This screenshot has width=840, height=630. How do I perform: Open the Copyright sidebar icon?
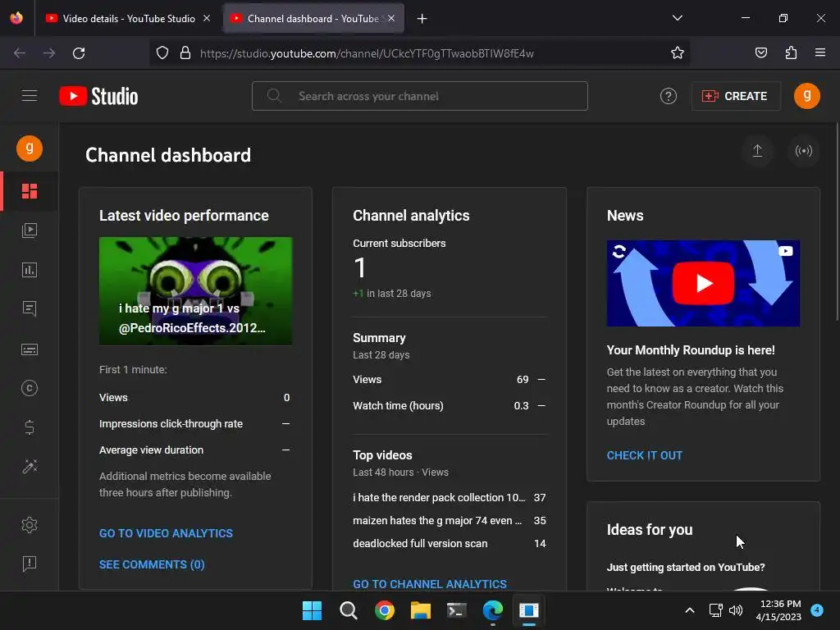[x=30, y=388]
